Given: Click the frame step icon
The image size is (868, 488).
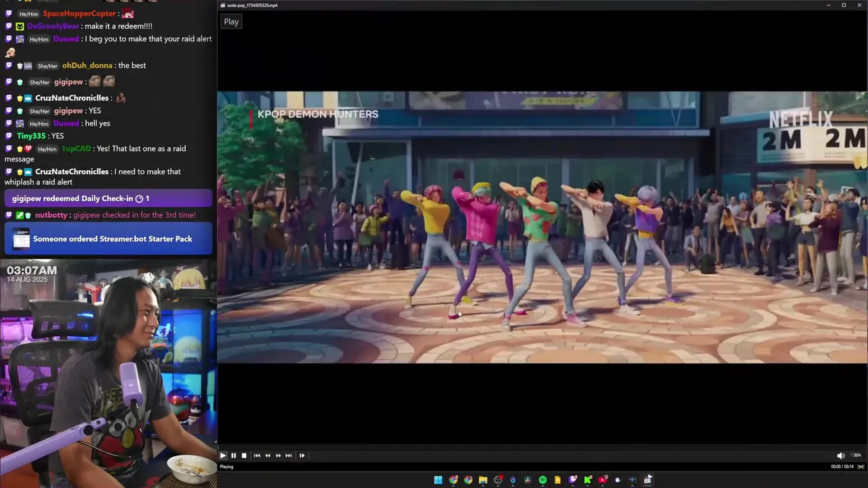Looking at the screenshot, I should coord(302,455).
